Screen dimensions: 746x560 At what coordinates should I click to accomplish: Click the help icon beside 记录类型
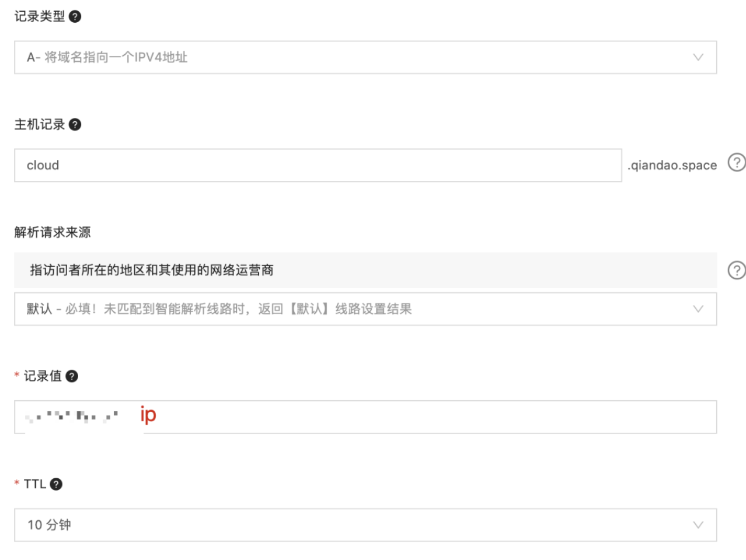pyautogui.click(x=75, y=16)
